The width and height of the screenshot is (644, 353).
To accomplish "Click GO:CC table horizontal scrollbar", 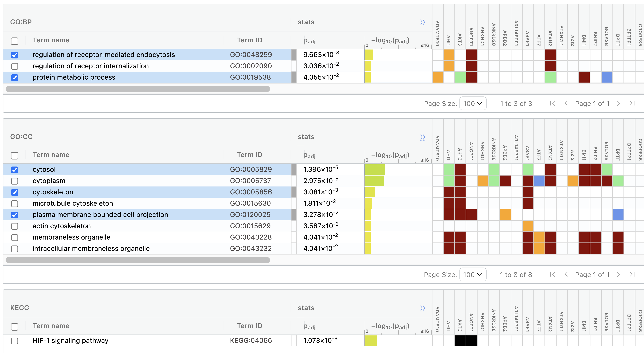I will click(138, 260).
